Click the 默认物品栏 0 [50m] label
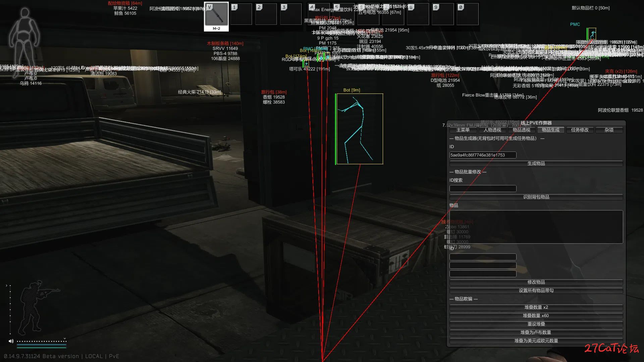 591,8
